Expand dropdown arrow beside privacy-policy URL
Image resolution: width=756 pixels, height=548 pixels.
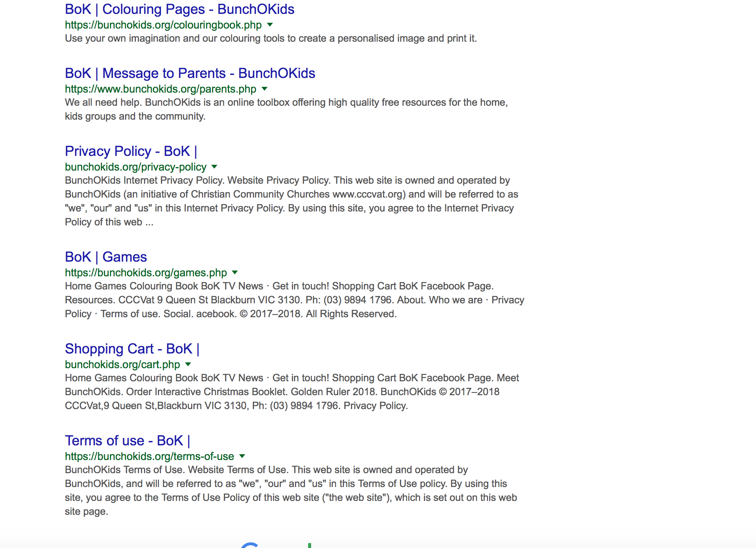pos(215,167)
